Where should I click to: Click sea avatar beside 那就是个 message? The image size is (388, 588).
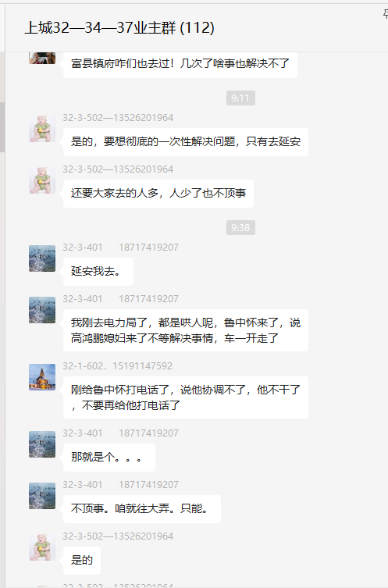coord(42,444)
